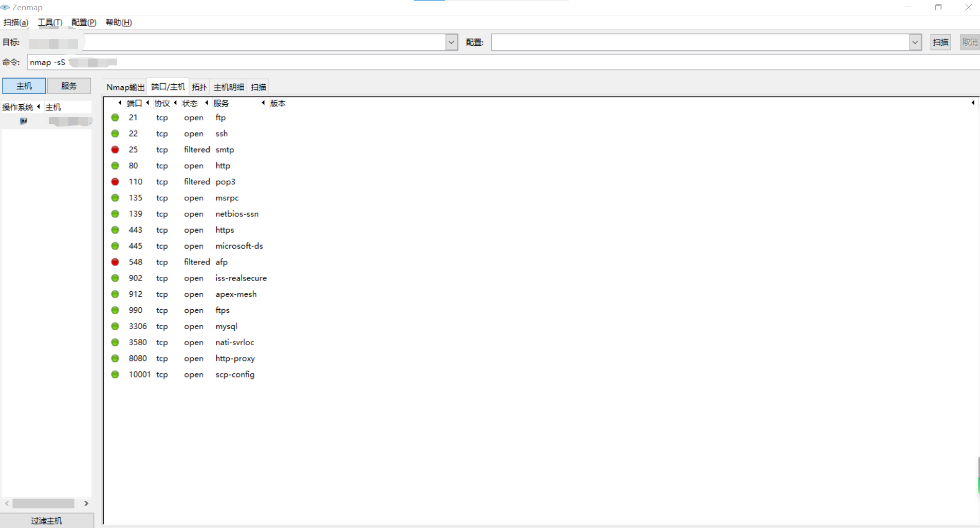Open the 扫描(a) menu
Screen dimensions: 980x528
16,22
